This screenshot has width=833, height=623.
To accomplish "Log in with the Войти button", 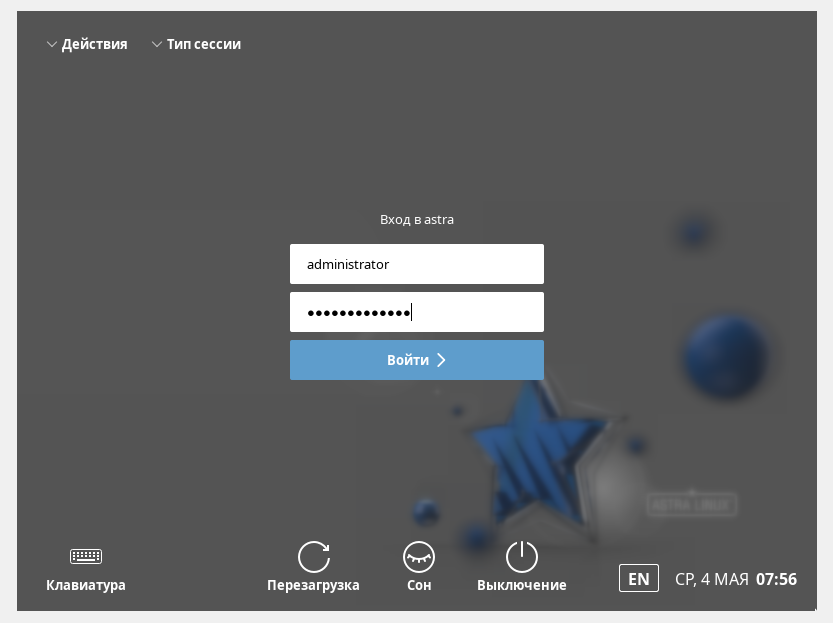I will click(416, 360).
